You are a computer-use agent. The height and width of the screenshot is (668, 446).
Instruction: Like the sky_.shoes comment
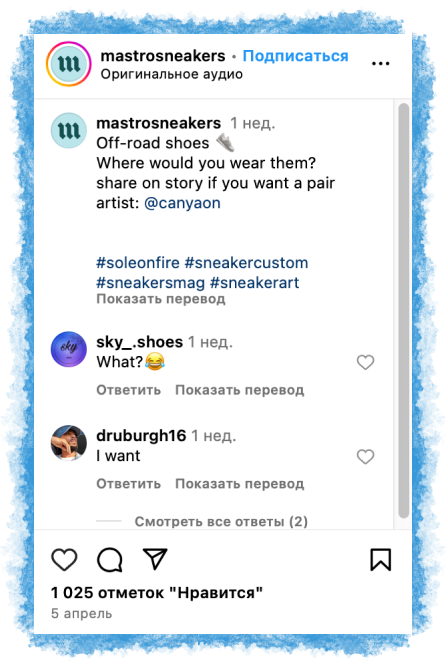point(365,363)
